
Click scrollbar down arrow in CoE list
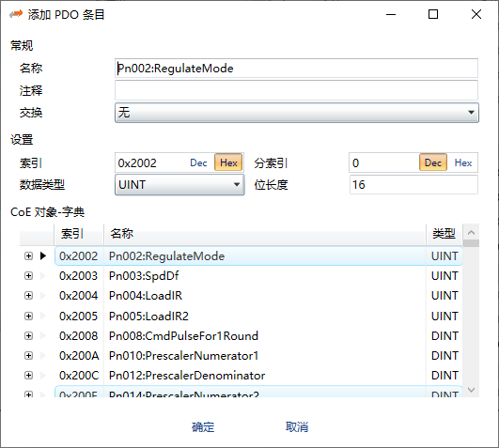click(x=472, y=390)
